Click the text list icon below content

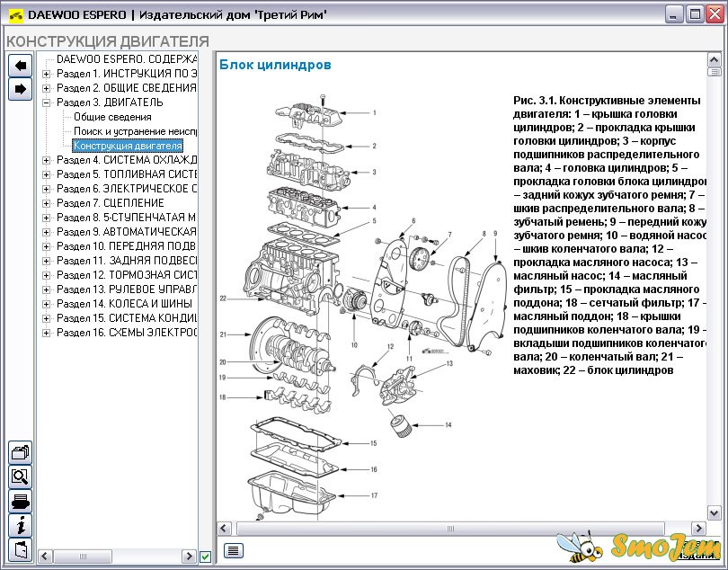234,550
